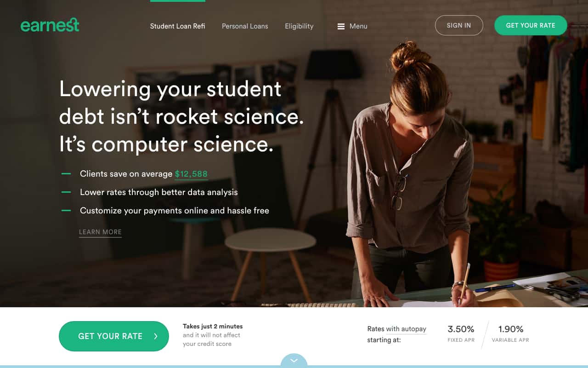Click the green dash before 'Customize your payments'
Viewport: 588px width, 368px height.
pos(66,211)
